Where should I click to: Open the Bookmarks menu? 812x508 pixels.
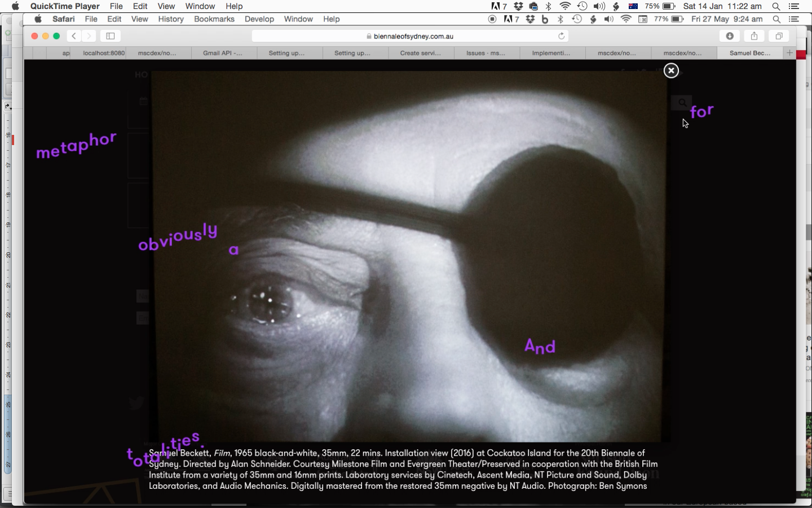pyautogui.click(x=214, y=19)
